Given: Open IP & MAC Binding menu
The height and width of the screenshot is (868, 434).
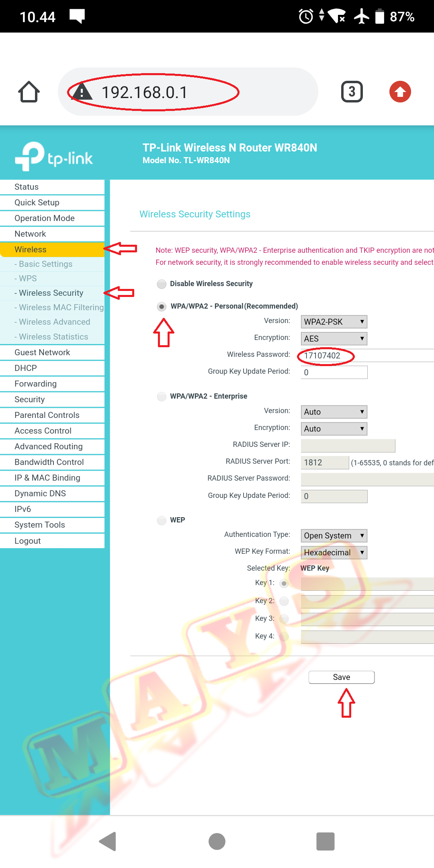Looking at the screenshot, I should click(x=52, y=478).
